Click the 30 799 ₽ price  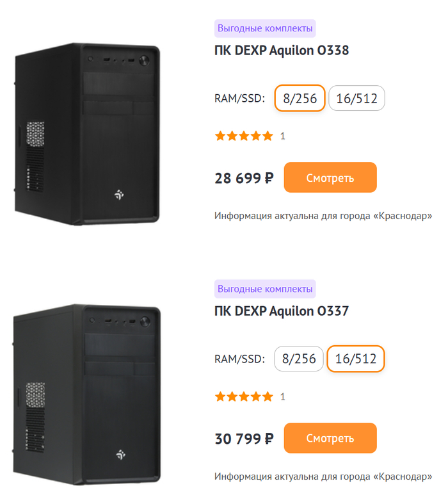point(244,439)
